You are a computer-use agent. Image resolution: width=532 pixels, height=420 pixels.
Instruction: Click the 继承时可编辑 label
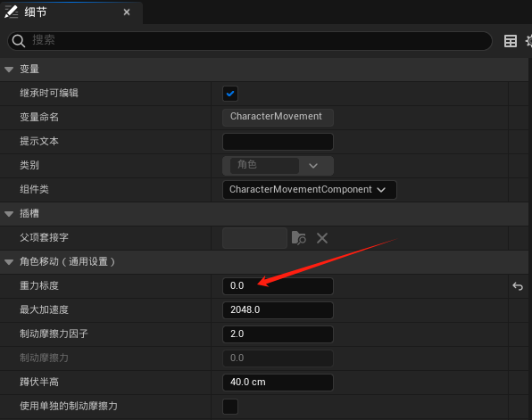(49, 93)
